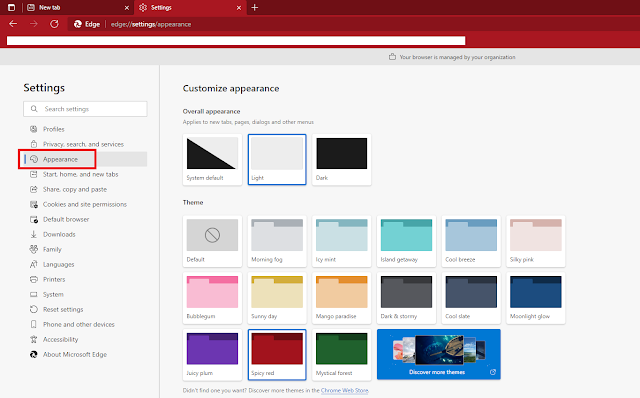
Task: Apply the Silky pink theme
Action: point(536,241)
